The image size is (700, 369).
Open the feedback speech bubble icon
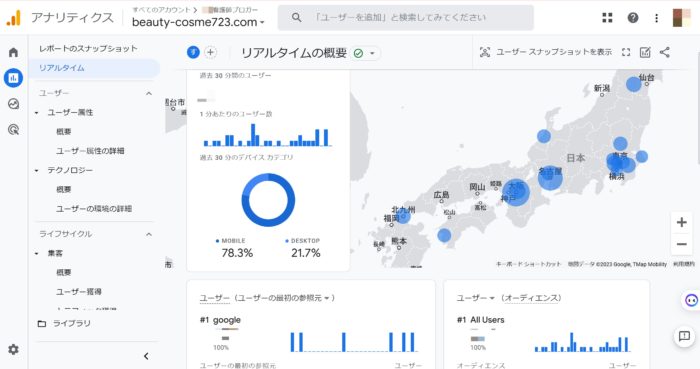click(x=684, y=336)
